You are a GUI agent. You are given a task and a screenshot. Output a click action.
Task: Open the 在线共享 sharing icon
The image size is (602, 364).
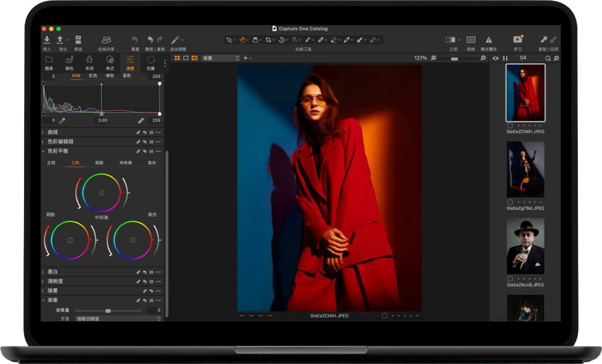point(106,39)
